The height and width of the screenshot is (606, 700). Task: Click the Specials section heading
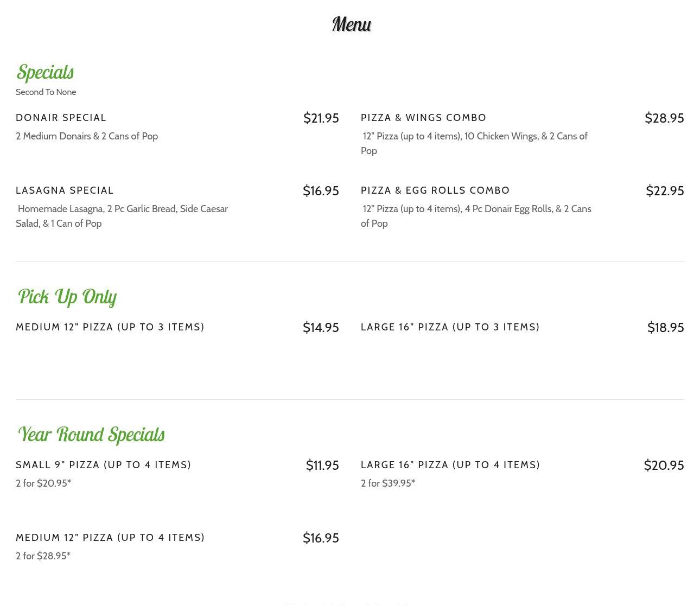[45, 72]
